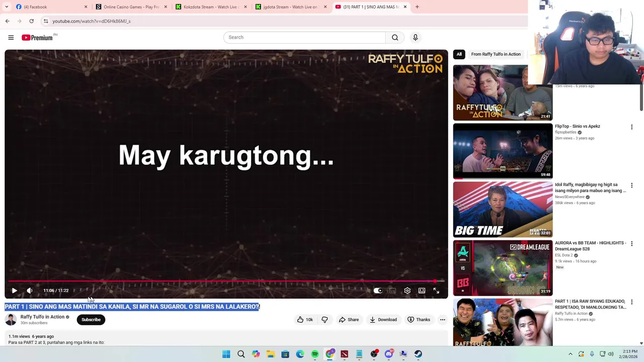Select the All filter chip
This screenshot has height=362, width=644.
pyautogui.click(x=459, y=54)
